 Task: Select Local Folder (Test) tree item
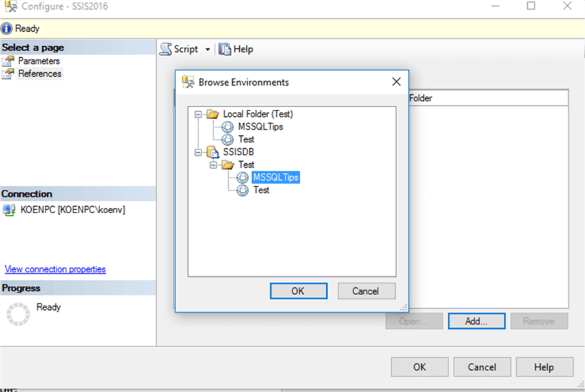click(x=258, y=114)
